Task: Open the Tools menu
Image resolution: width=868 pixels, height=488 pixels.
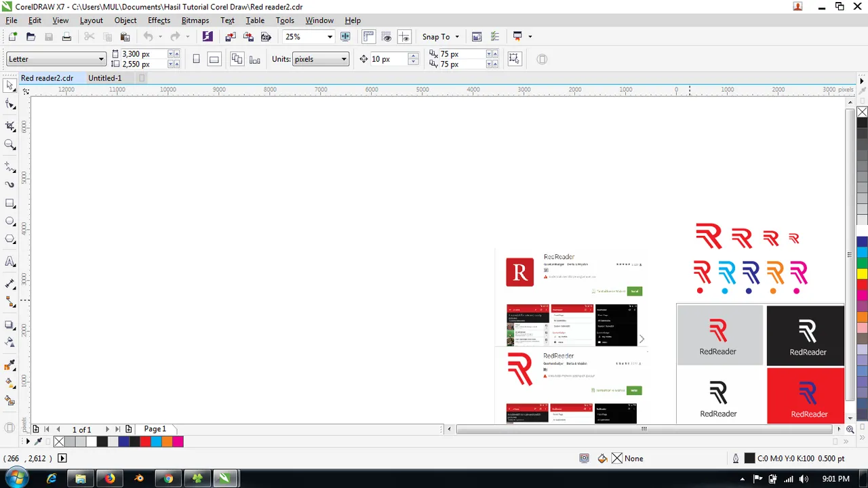Action: point(285,20)
